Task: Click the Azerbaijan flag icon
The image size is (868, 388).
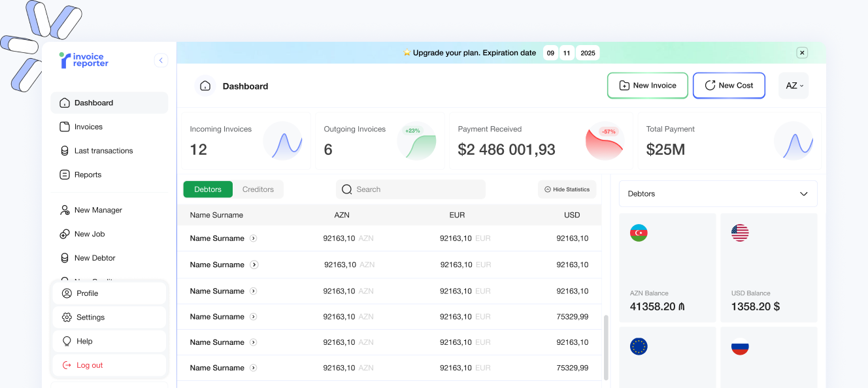Action: 639,233
